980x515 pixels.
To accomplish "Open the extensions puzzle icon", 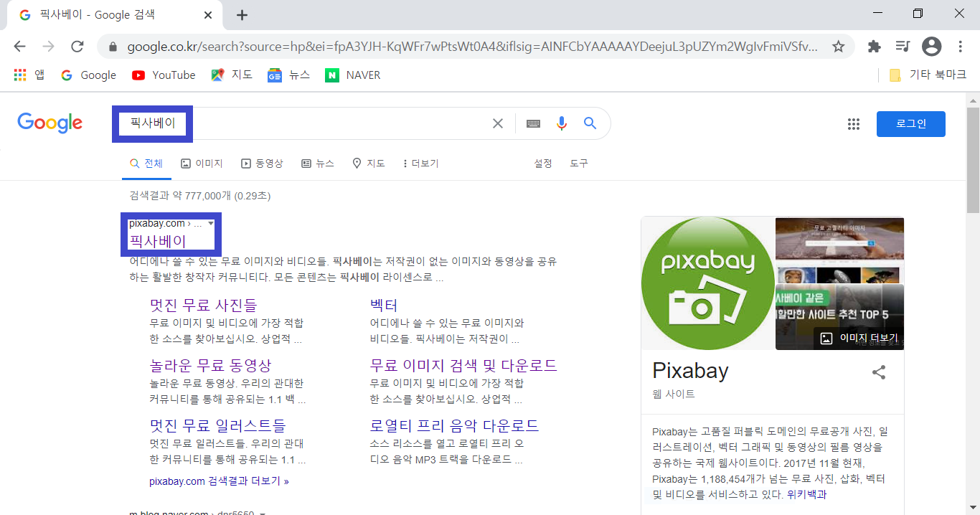I will [x=874, y=47].
